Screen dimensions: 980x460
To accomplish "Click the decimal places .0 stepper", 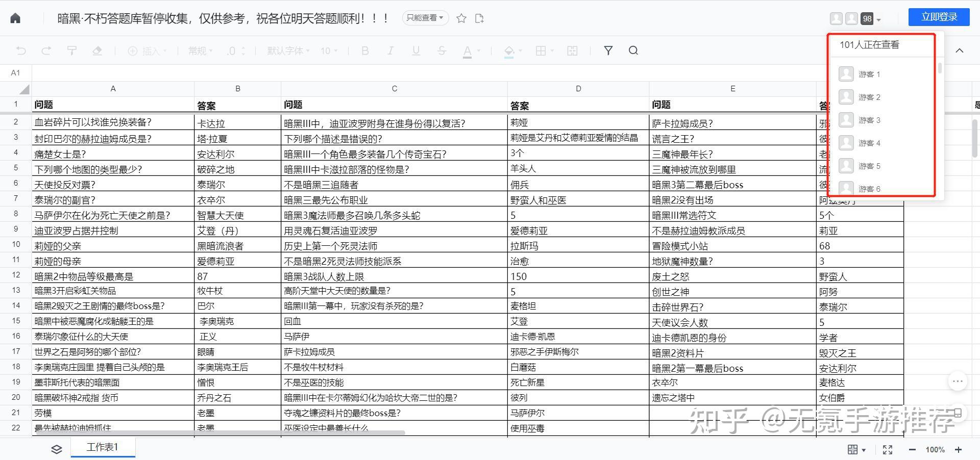I will (236, 50).
